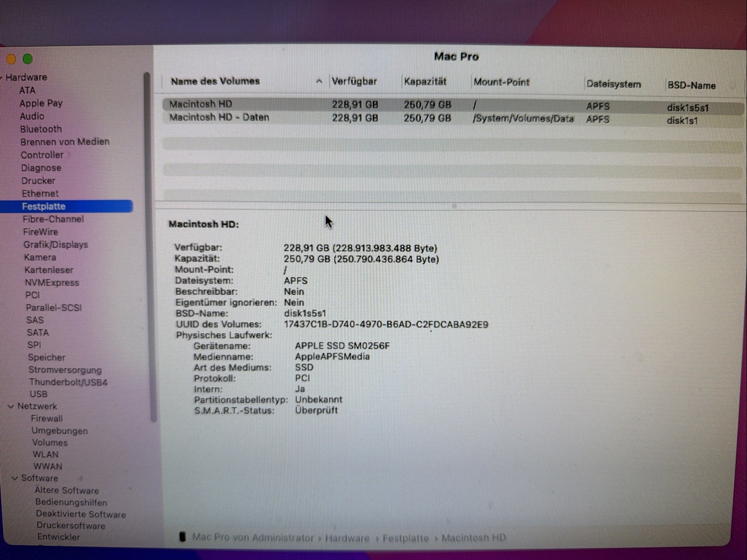Image resolution: width=747 pixels, height=560 pixels.
Task: Open the USB hardware entry
Action: 39,394
